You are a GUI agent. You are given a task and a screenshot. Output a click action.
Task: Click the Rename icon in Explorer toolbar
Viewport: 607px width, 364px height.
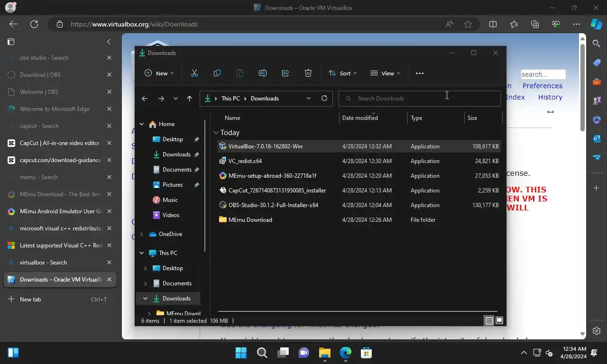(262, 73)
